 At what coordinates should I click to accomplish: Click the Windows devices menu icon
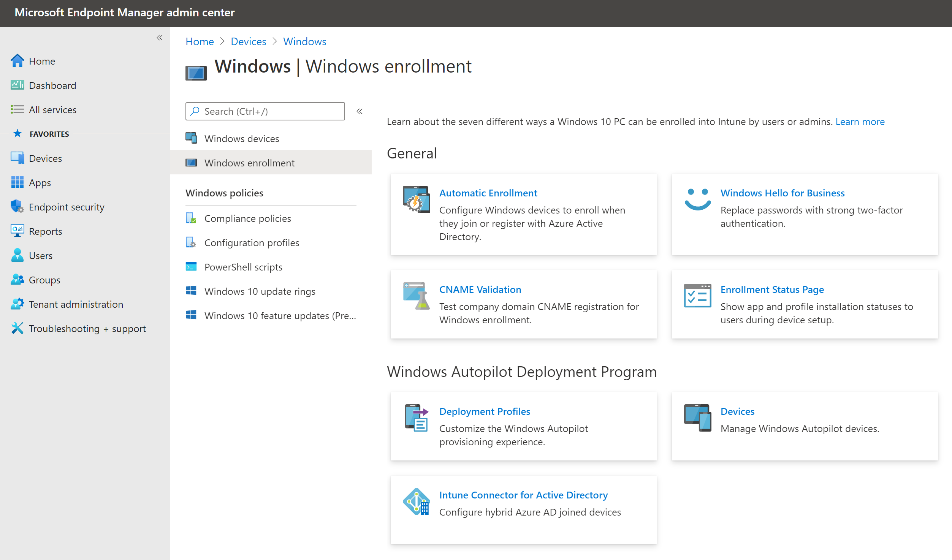[191, 138]
